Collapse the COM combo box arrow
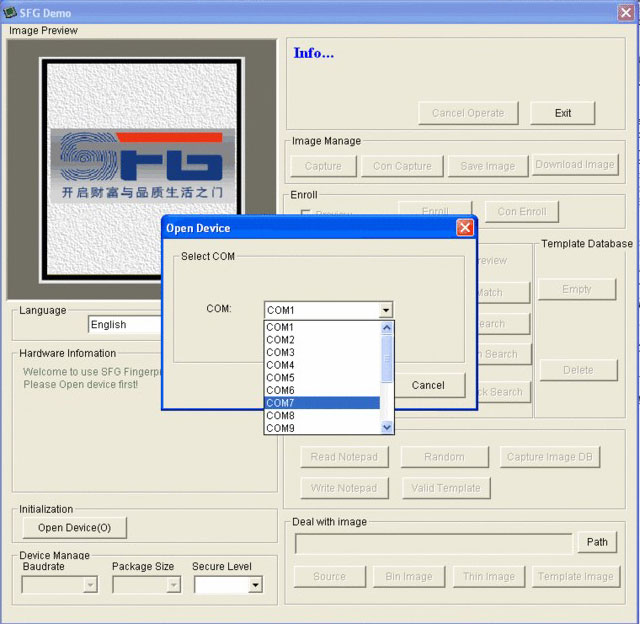Image resolution: width=640 pixels, height=624 pixels. (386, 311)
